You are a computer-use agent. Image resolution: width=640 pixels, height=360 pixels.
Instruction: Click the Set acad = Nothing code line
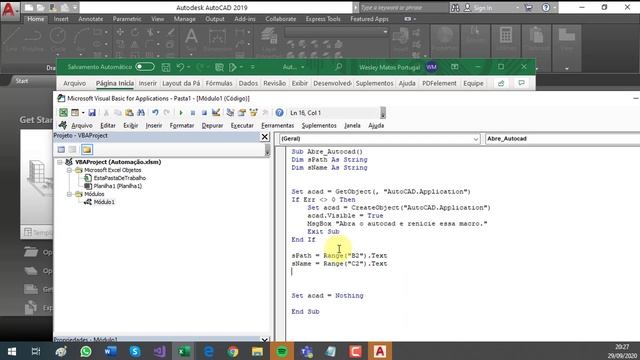pos(327,296)
